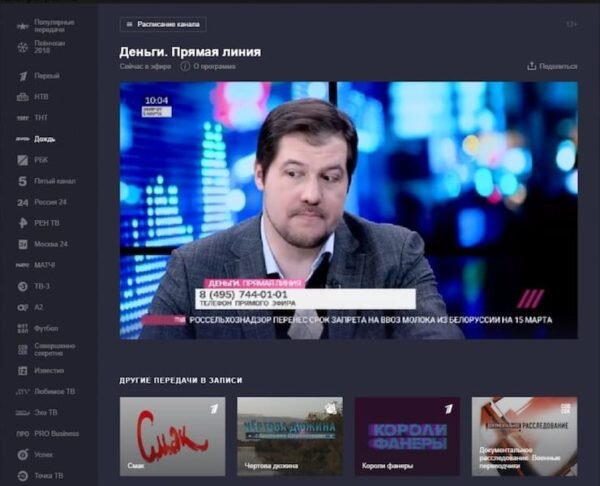Click the Другие передачи в записи heading
The height and width of the screenshot is (486, 600).
pos(181,380)
